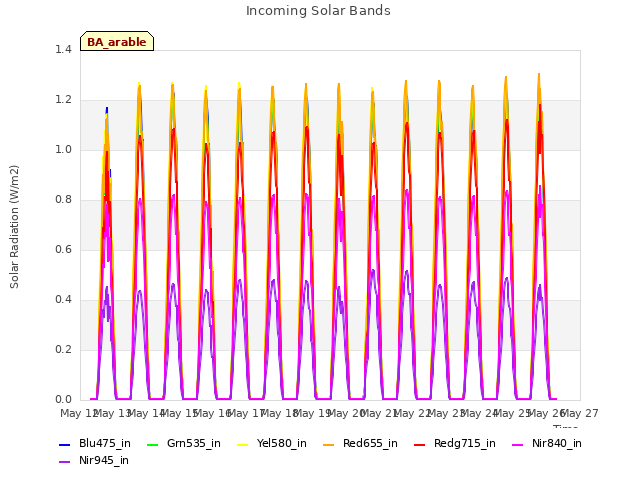
Task: Click the 0.8 y-axis tick label
Action: [x=63, y=200]
